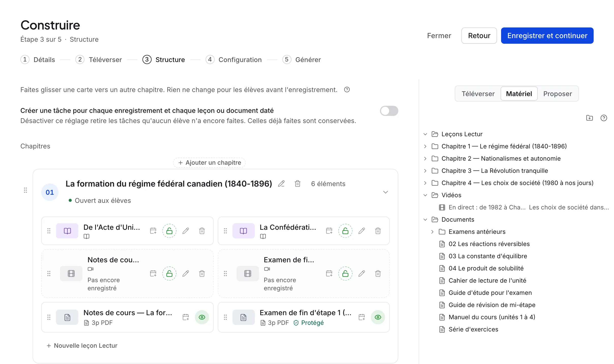Image resolution: width=614 pixels, height=364 pixels.
Task: Delete the 'Notes de cou...' recording card
Action: tap(202, 274)
